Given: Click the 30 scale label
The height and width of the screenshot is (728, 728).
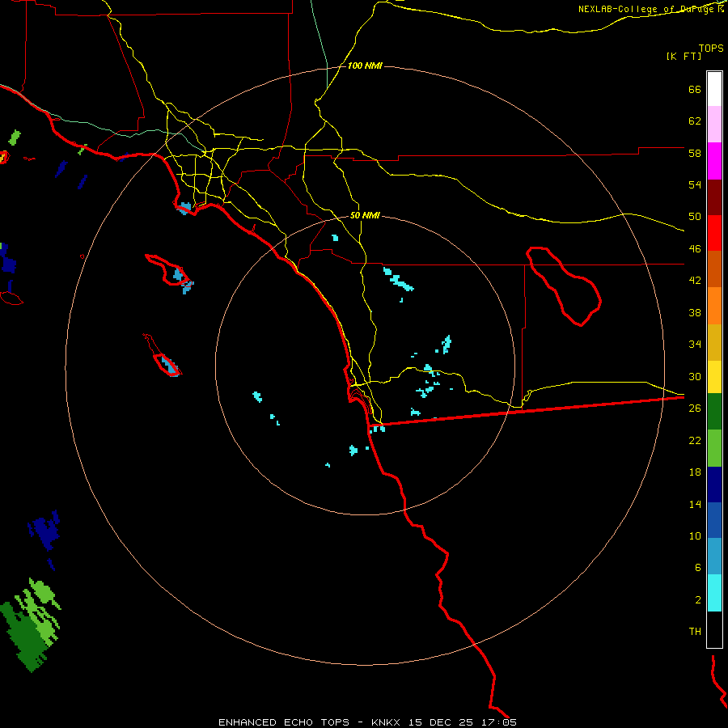Looking at the screenshot, I should pyautogui.click(x=695, y=376).
